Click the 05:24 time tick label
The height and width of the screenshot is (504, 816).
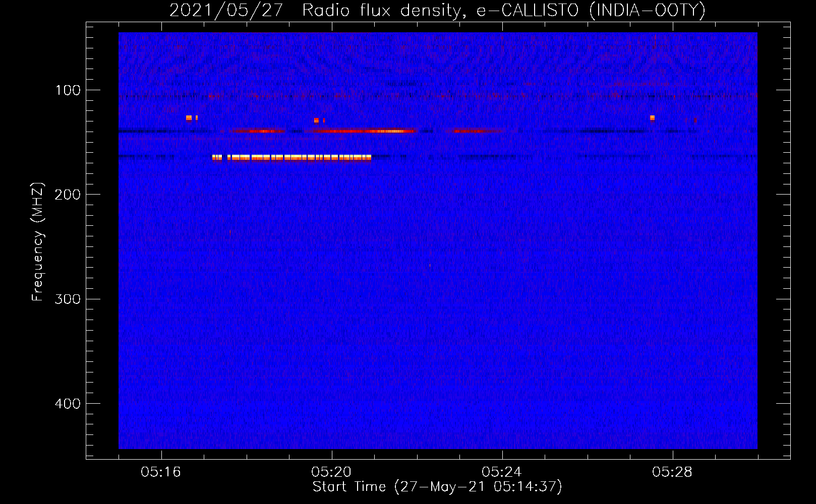(502, 472)
